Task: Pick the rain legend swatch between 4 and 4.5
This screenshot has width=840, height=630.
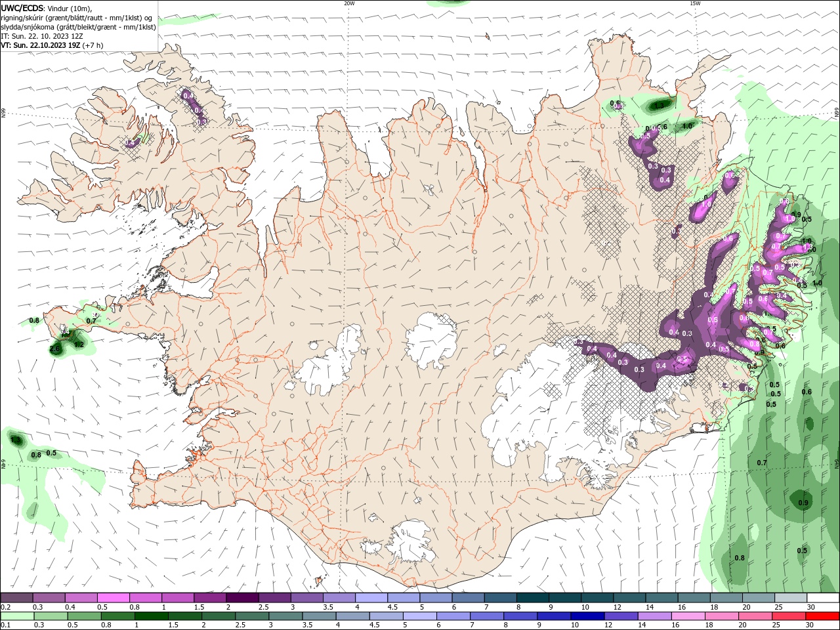Action: click(x=352, y=616)
